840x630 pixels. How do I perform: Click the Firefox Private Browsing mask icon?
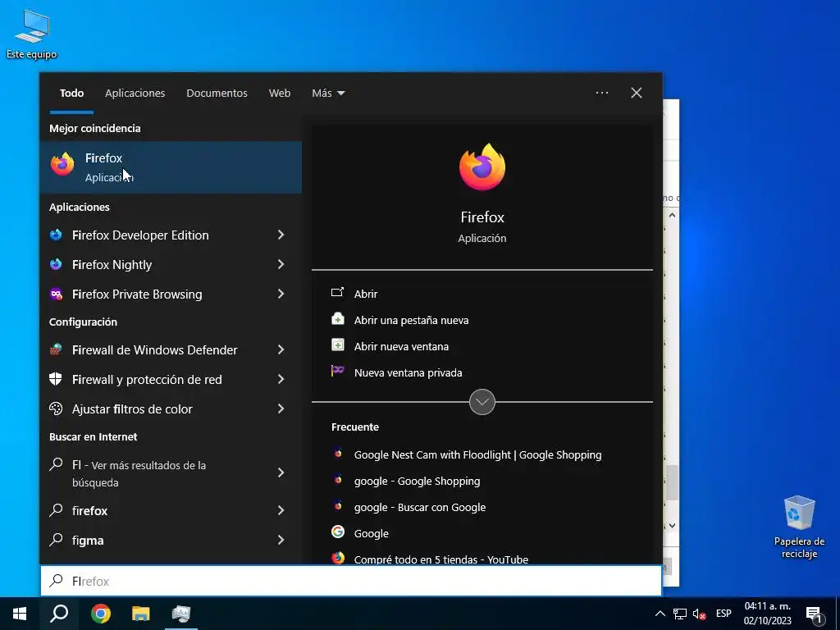tap(56, 294)
